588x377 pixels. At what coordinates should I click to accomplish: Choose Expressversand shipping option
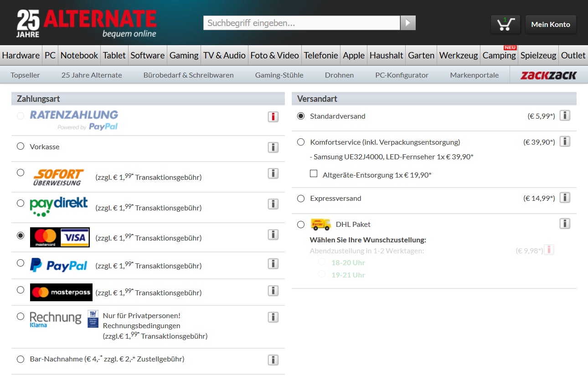[301, 199]
